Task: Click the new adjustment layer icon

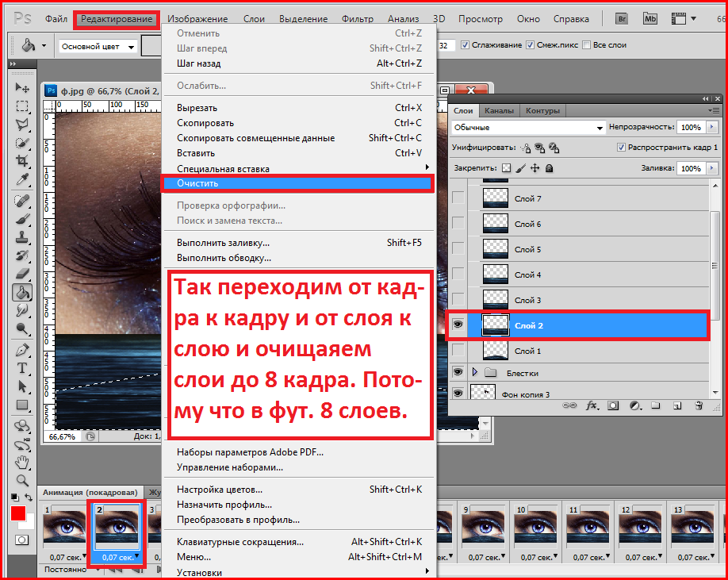Action: tap(634, 406)
